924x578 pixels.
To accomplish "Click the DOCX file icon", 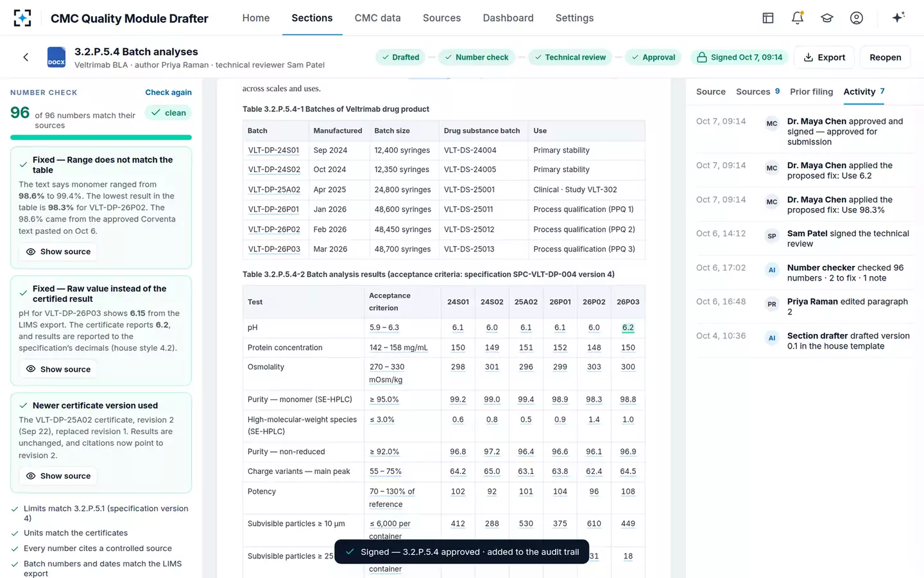I will [x=56, y=57].
